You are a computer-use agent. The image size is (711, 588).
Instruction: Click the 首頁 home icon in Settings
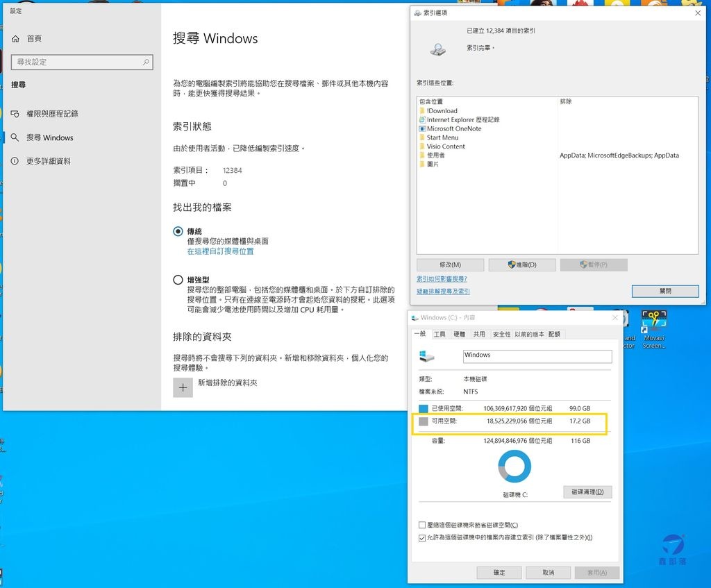[15, 39]
